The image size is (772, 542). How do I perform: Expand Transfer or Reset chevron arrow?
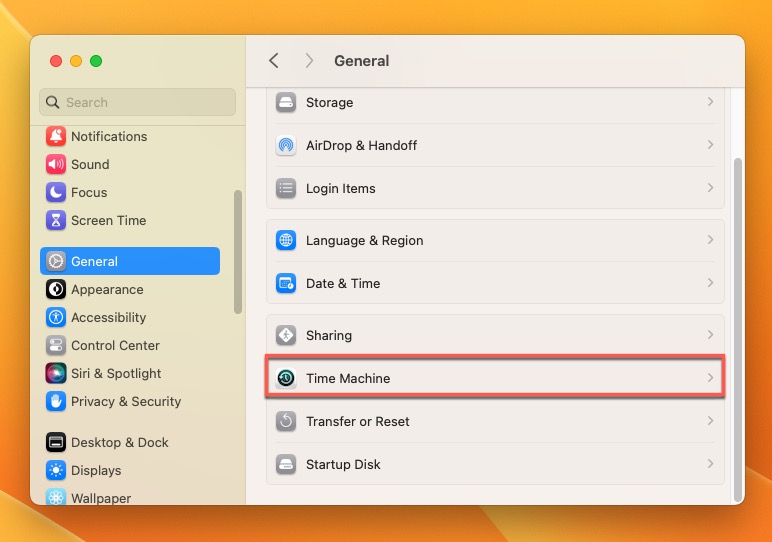[710, 421]
